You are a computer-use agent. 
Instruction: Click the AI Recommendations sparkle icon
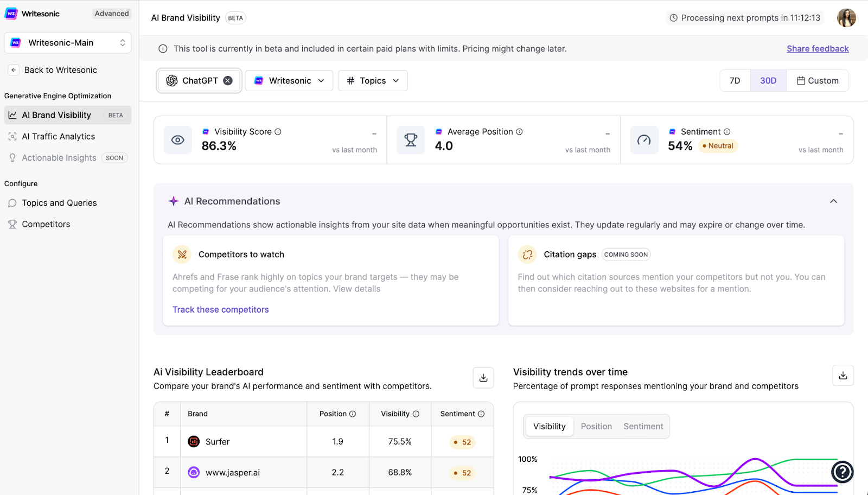174,201
